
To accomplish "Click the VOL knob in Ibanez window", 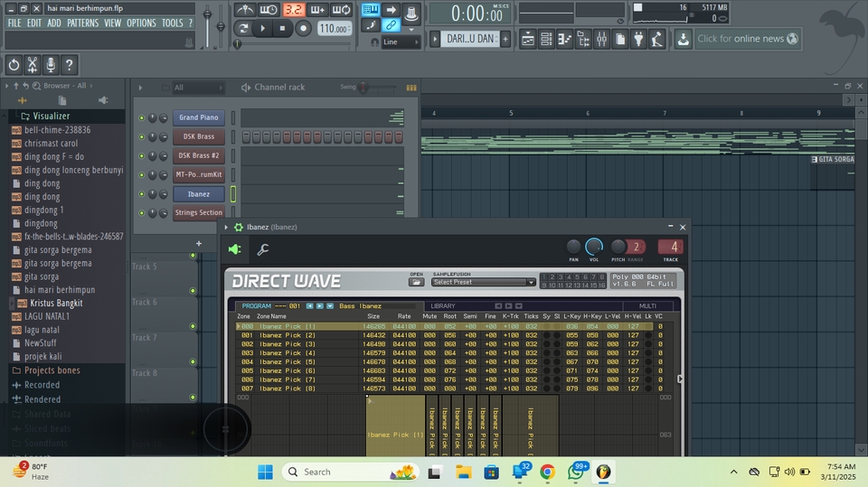I will (594, 247).
